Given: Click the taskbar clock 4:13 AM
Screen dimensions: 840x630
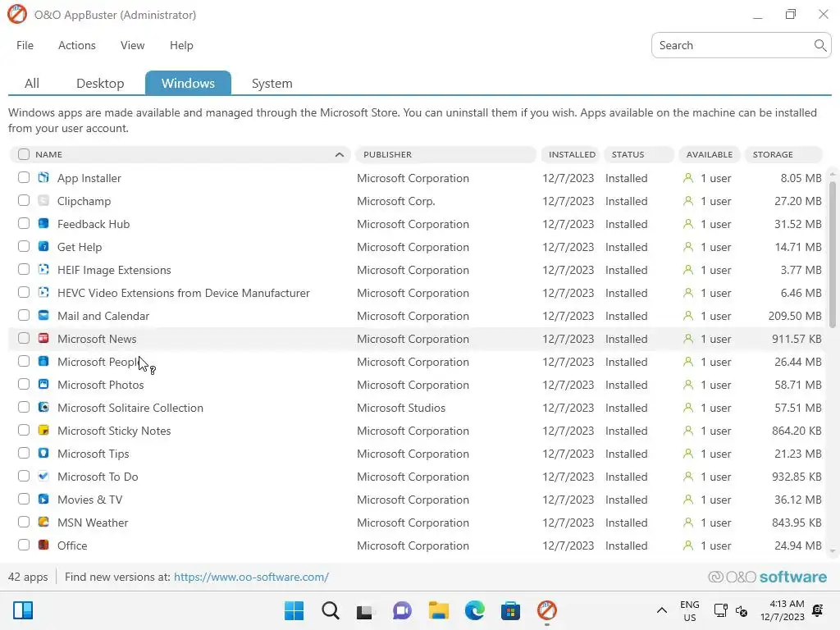Looking at the screenshot, I should coord(782,610).
